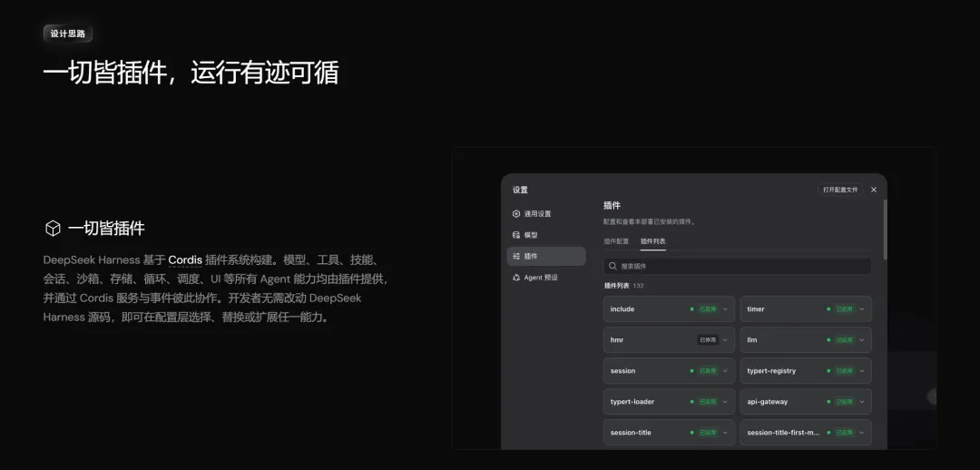Click the cube icon beside 一切皆插件
The width and height of the screenshot is (980, 470).
tap(53, 228)
